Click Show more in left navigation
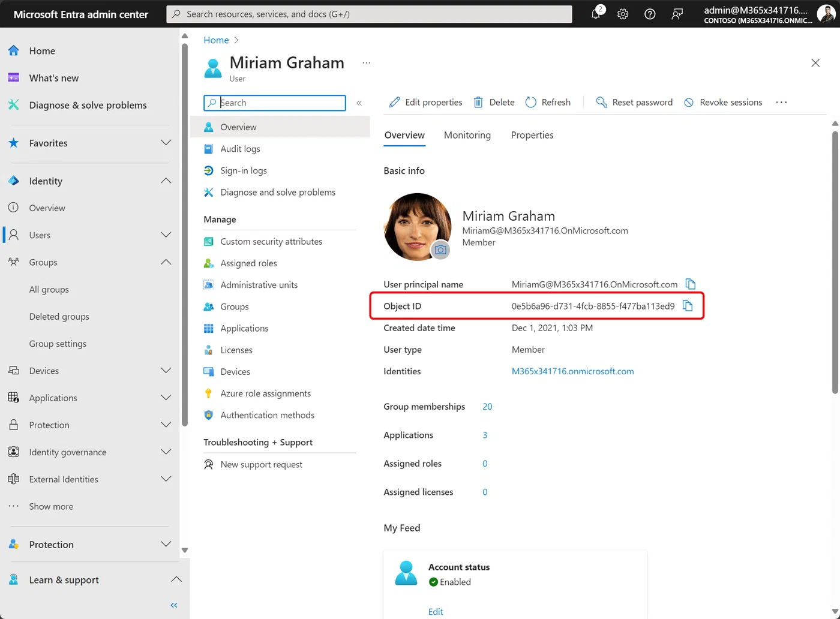Viewport: 840px width, 619px height. pyautogui.click(x=51, y=506)
